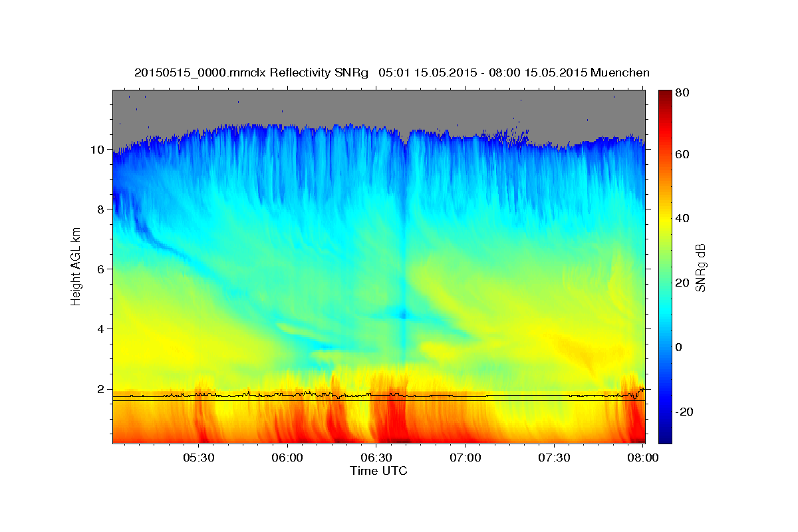
Task: Click the 06:30 time tick label
Action: [376, 458]
